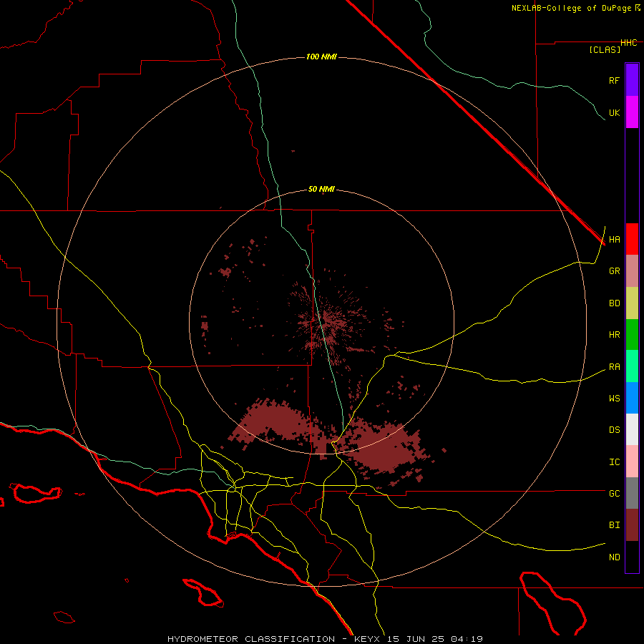Click the BD legend label
The width and height of the screenshot is (644, 644).
point(614,303)
